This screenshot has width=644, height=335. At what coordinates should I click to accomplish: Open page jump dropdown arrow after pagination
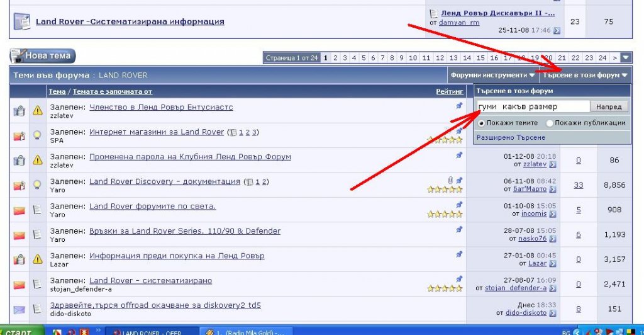coord(626,58)
